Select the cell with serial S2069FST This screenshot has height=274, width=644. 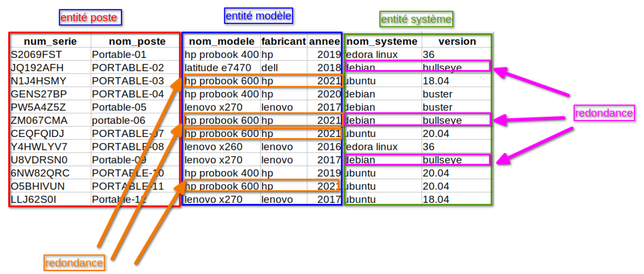[x=36, y=55]
